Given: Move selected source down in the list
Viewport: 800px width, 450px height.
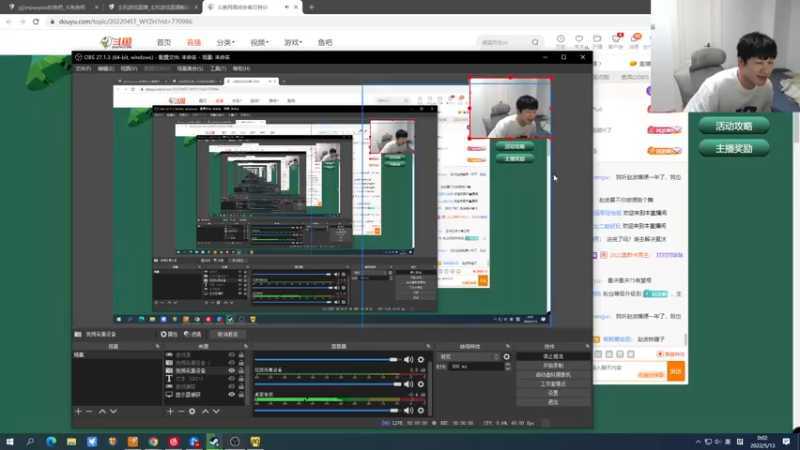Looking at the screenshot, I should coord(216,411).
